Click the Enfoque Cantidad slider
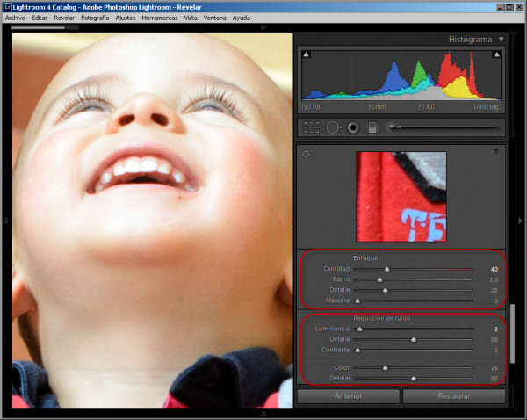The image size is (527, 420). 414,269
